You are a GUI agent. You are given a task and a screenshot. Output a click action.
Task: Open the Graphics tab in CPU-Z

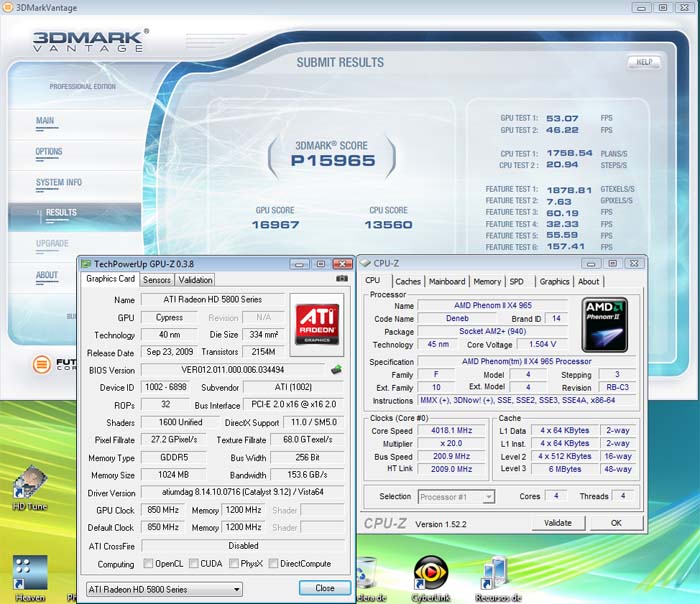(554, 282)
